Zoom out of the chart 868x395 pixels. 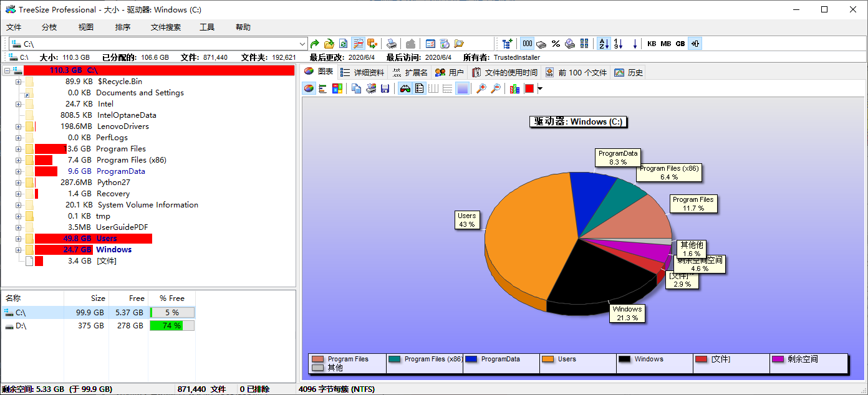(495, 88)
